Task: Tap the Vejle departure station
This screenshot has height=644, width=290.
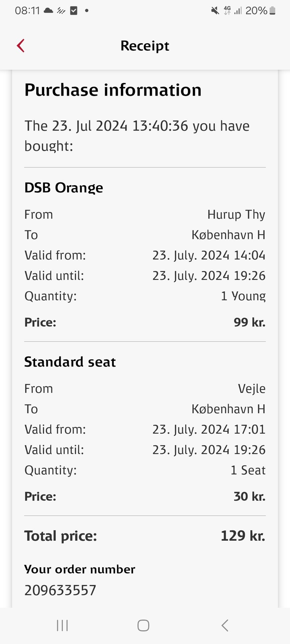Action: coord(252,389)
